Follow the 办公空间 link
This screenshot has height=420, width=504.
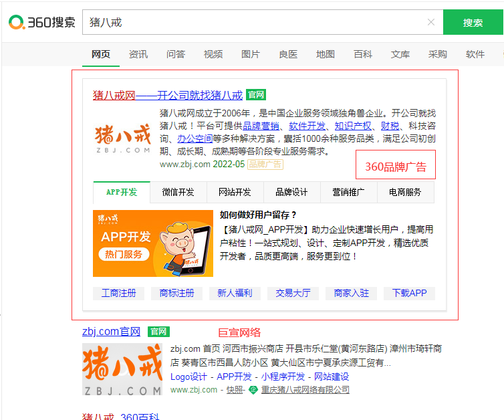coord(195,139)
